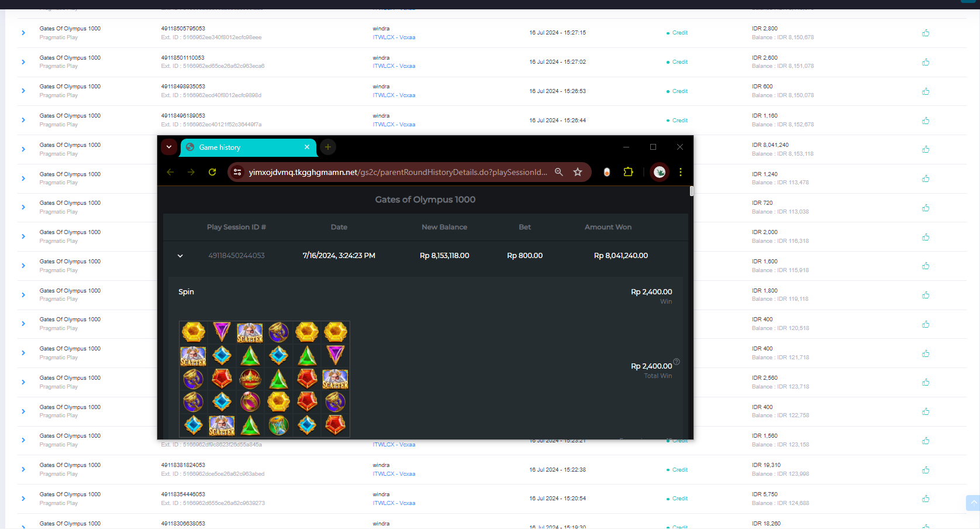Expand the row with ID 49118381824053
Viewport: 980px width, 529px height.
(23, 469)
